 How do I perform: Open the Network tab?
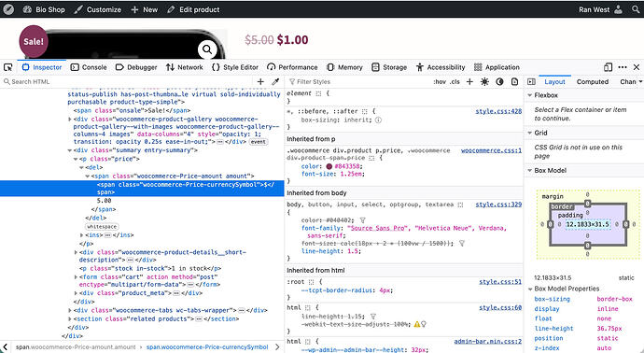[x=185, y=67]
